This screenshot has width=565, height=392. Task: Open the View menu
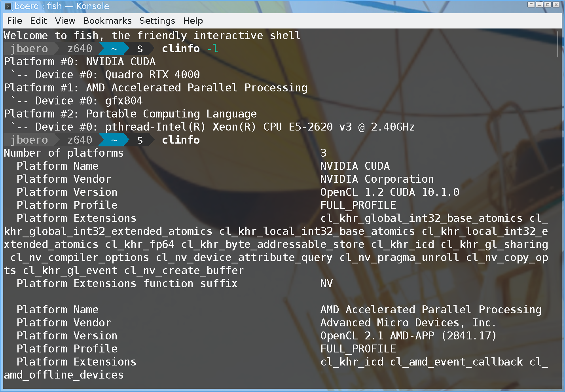tap(65, 21)
